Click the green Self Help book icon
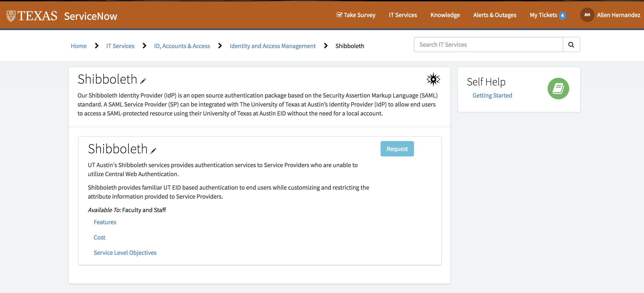Screen dimensions: 644x293 point(558,89)
